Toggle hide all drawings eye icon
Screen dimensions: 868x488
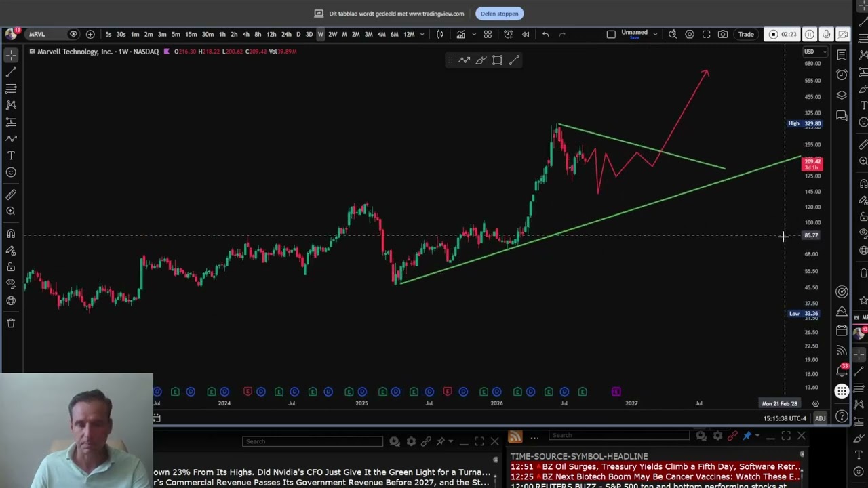[x=11, y=283]
